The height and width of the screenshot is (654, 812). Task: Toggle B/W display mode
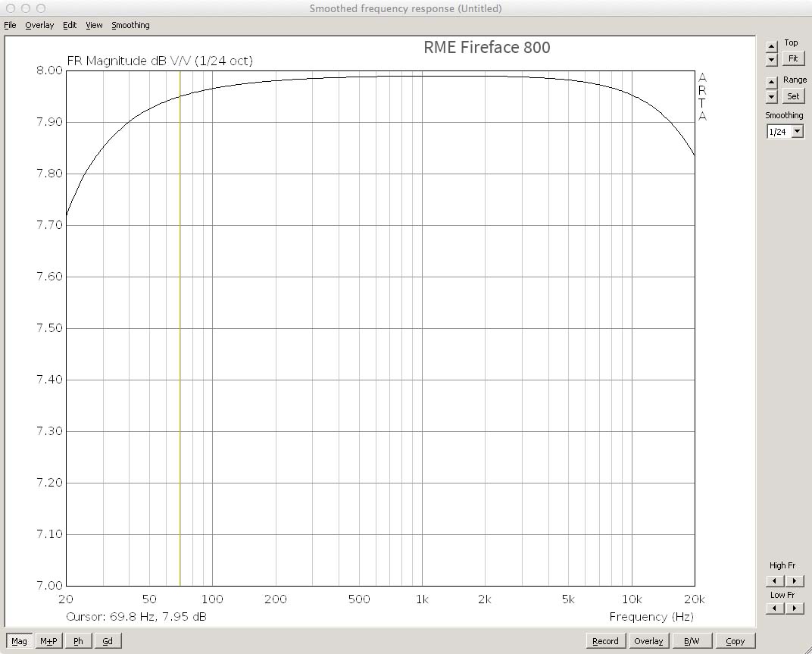[x=692, y=641]
